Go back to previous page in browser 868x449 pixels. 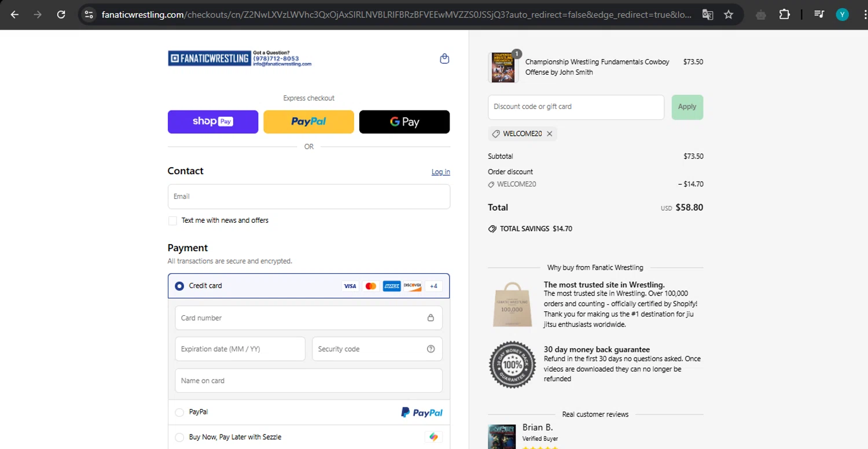(15, 14)
